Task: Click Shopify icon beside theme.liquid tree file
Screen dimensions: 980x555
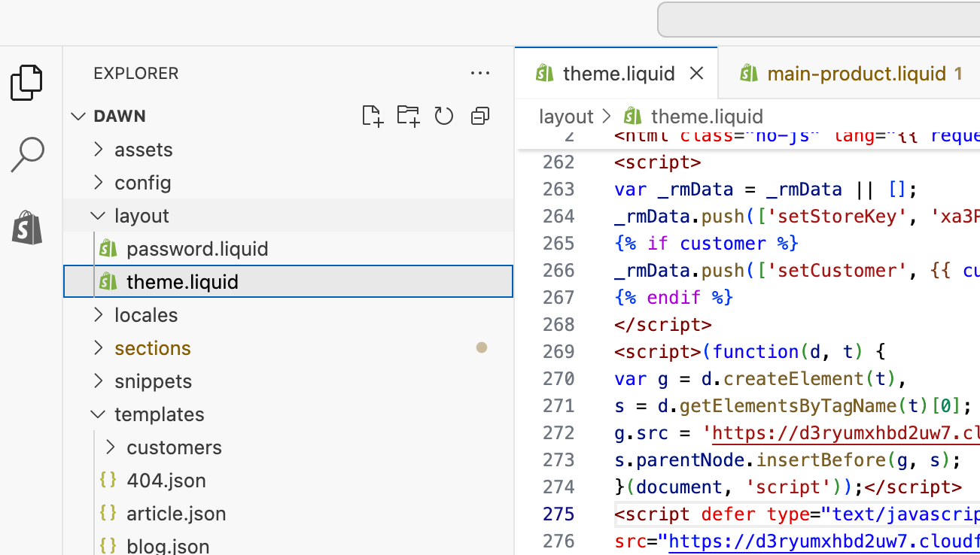Action: pyautogui.click(x=108, y=281)
